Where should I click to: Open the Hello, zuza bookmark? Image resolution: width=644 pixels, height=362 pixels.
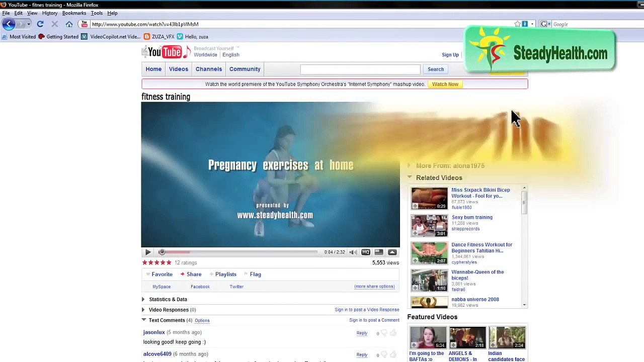tap(192, 37)
